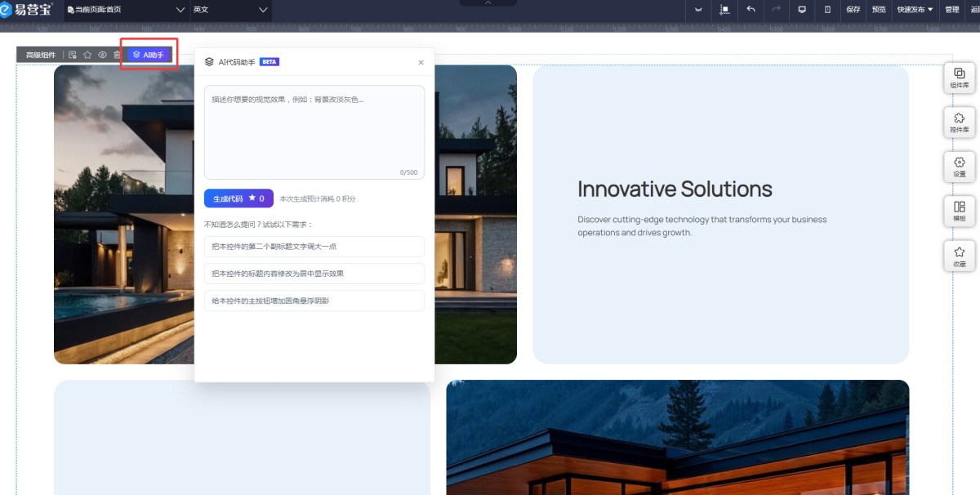
Task: Select suggestion 把本控件的第二个副标题文字调大一点
Action: click(314, 247)
